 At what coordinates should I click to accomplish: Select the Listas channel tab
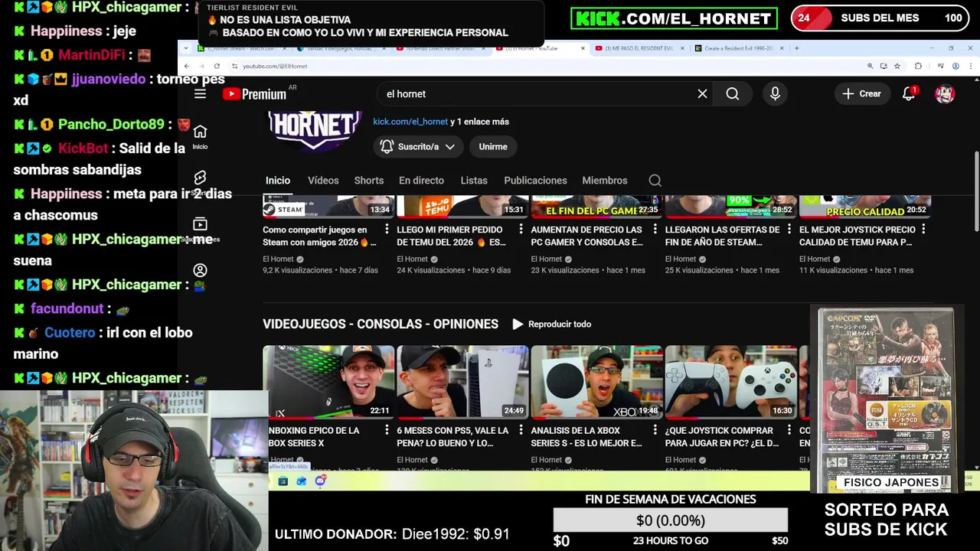(474, 181)
